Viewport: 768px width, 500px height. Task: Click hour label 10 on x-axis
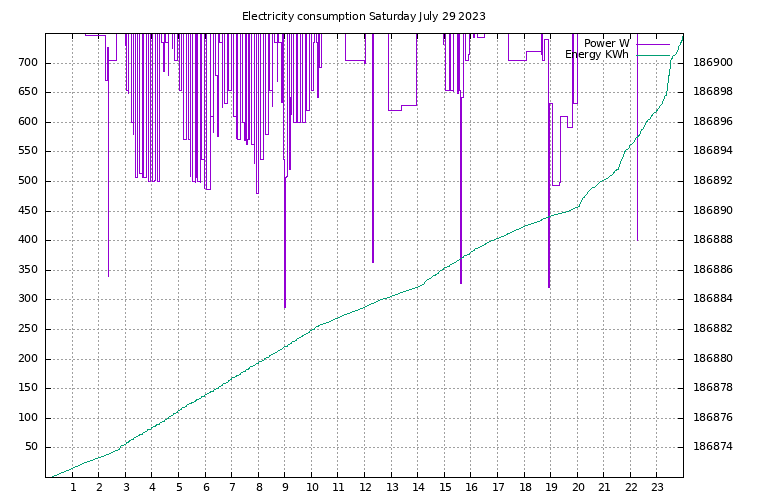click(x=312, y=488)
